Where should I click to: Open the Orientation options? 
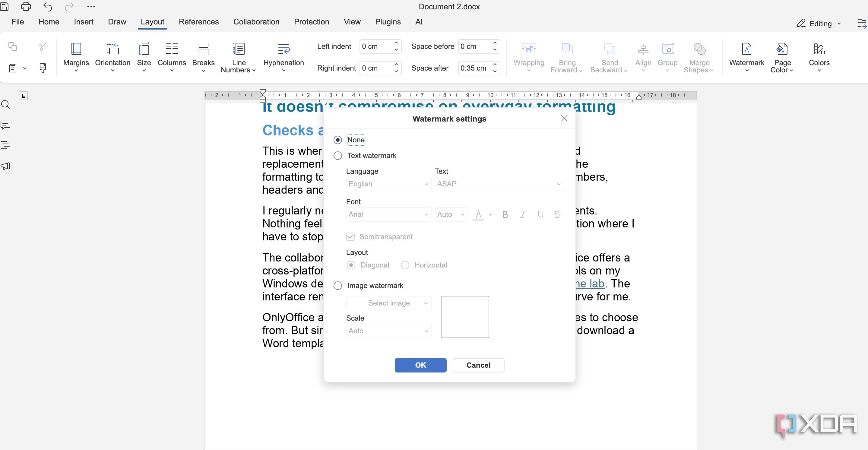point(112,57)
